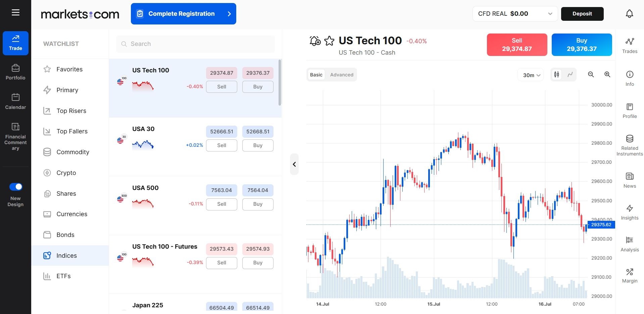Click the Deposit button

click(x=582, y=14)
